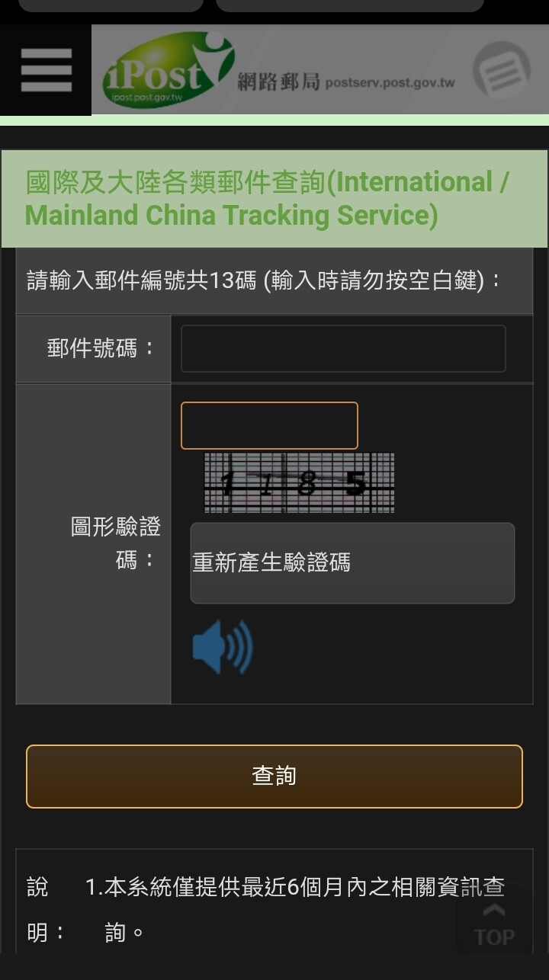Play the audio captcha speaker icon
This screenshot has width=549, height=980.
222,647
